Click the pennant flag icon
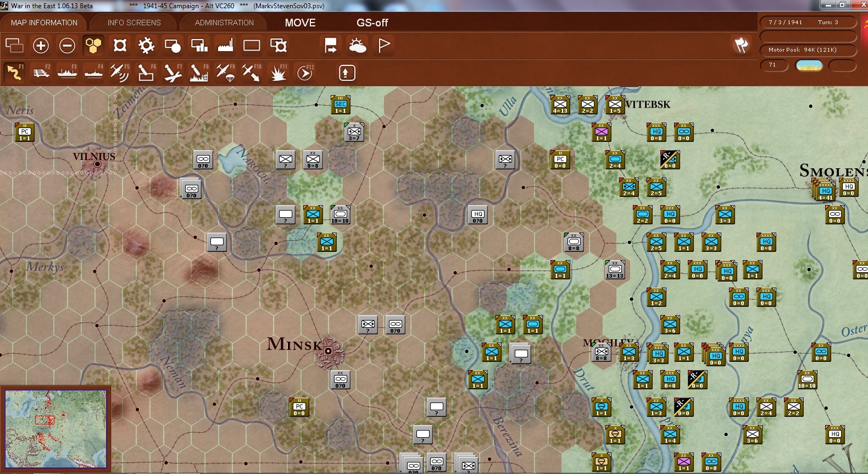The image size is (868, 474). [x=384, y=45]
